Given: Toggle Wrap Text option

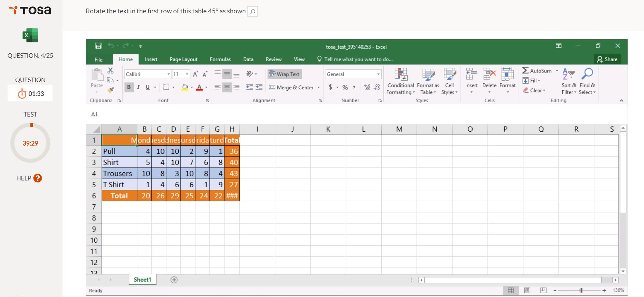Looking at the screenshot, I should pyautogui.click(x=284, y=74).
